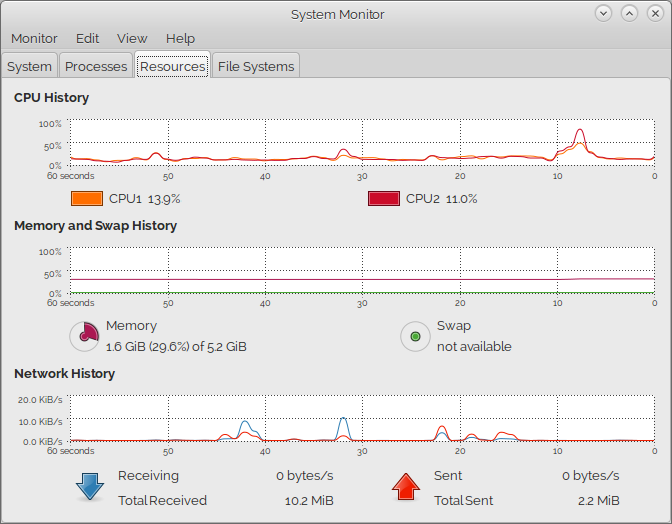Screen dimensions: 672x524
Task: Maximize the System Monitor window
Action: (x=629, y=13)
